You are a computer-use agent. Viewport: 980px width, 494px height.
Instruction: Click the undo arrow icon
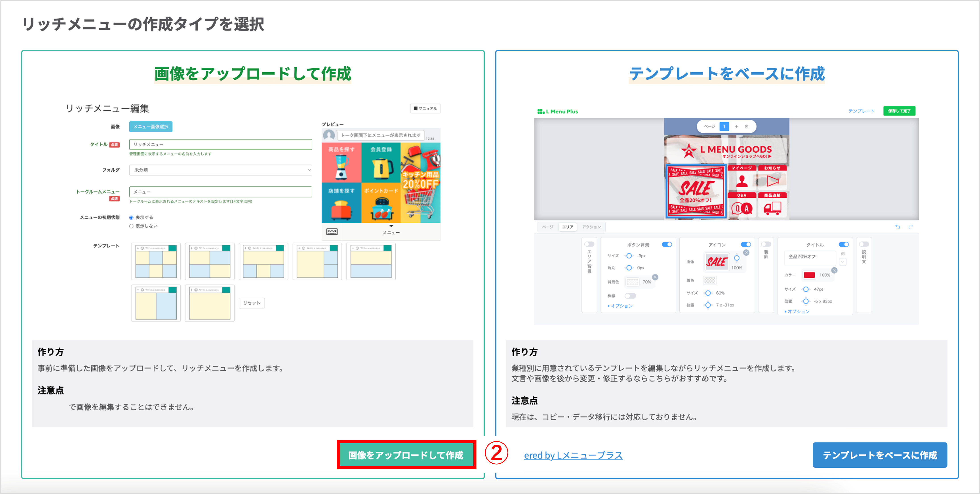point(897,227)
